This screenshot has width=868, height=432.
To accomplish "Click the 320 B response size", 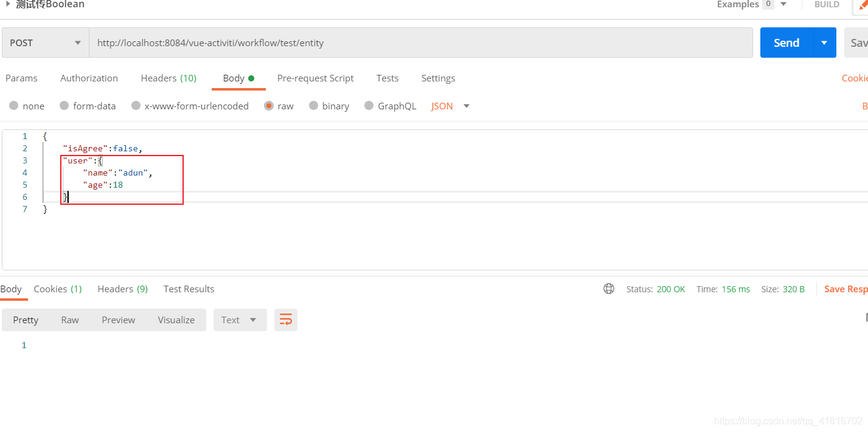I will click(793, 289).
